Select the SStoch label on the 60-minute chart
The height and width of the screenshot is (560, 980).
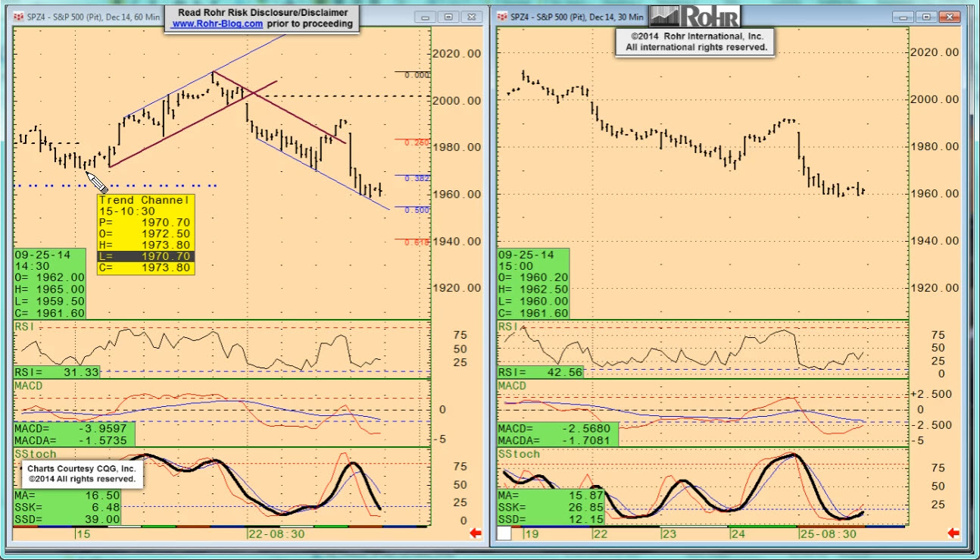pyautogui.click(x=36, y=454)
